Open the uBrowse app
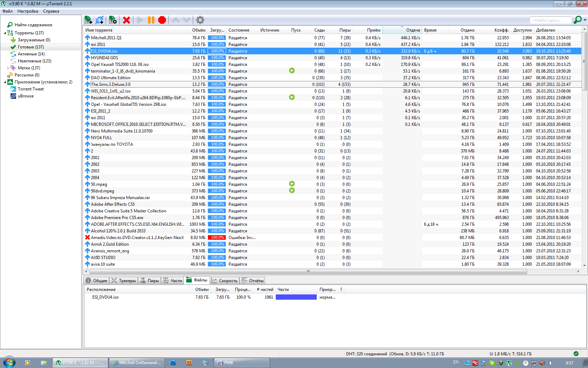 pos(26,96)
